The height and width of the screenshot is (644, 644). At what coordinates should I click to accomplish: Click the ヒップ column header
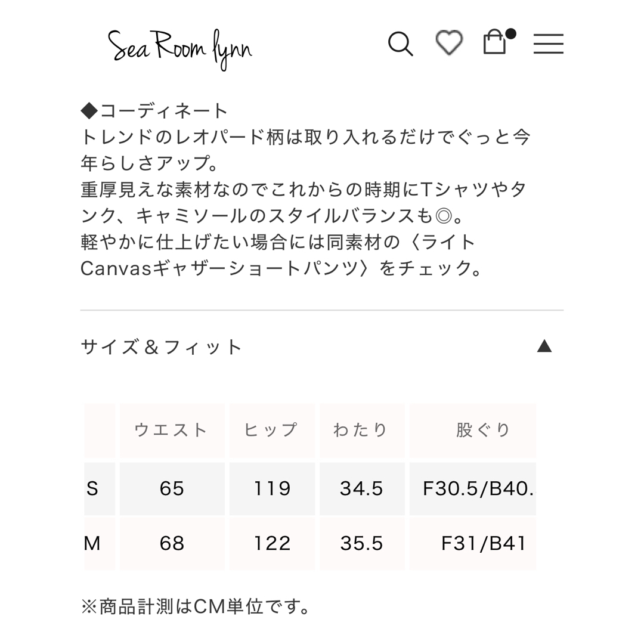272,429
